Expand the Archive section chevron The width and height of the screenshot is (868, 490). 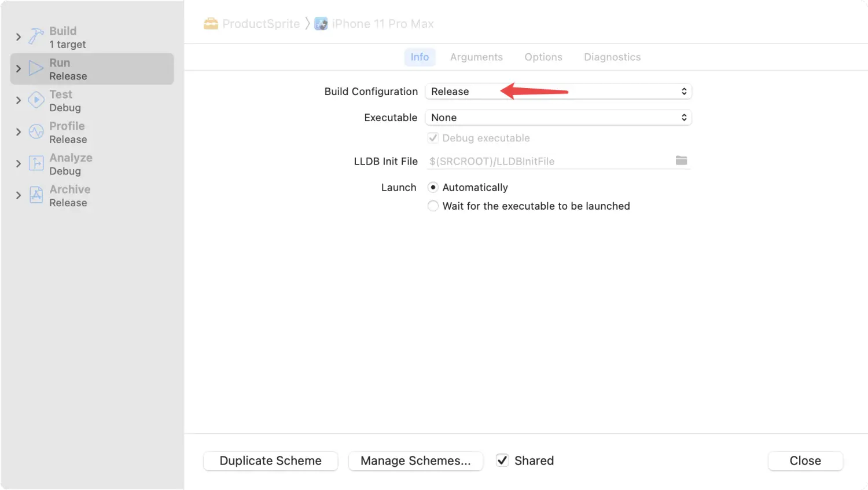(x=19, y=195)
